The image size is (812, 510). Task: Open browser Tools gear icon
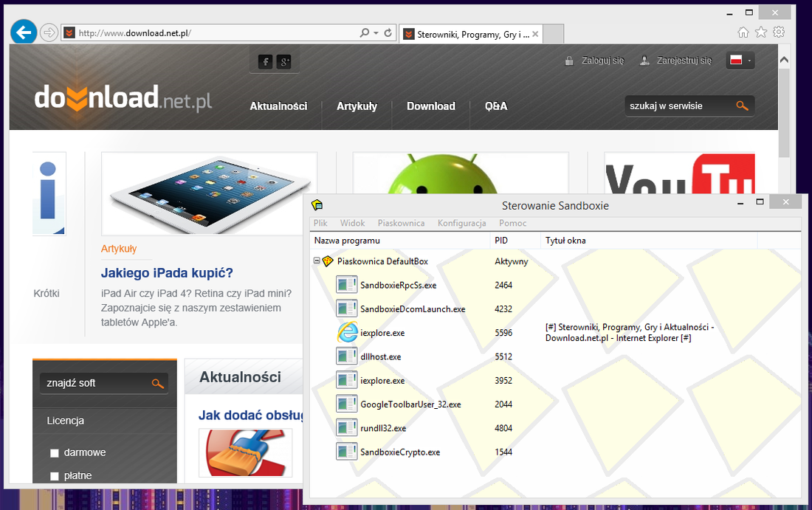(778, 32)
